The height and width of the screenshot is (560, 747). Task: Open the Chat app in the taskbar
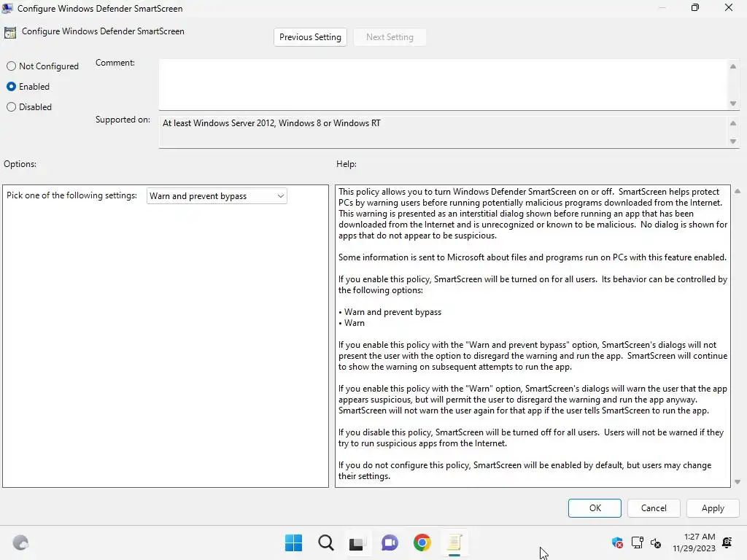(390, 542)
